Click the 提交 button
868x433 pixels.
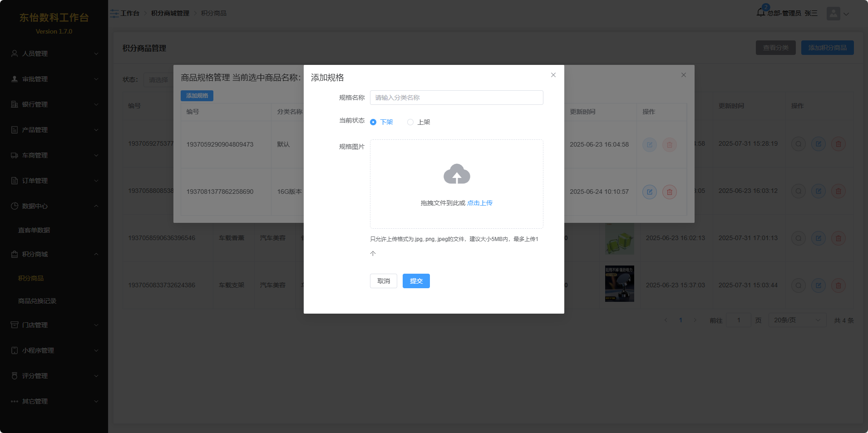[x=416, y=281]
